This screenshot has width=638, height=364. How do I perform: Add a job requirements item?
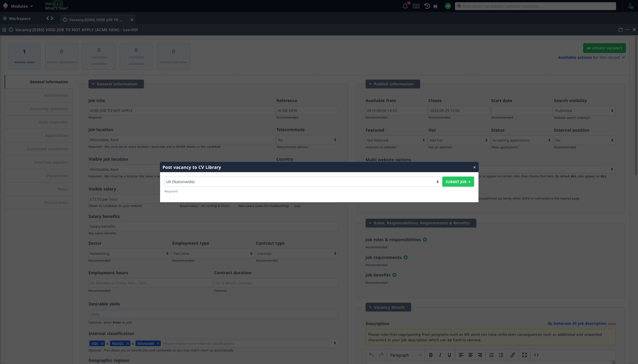406,257
